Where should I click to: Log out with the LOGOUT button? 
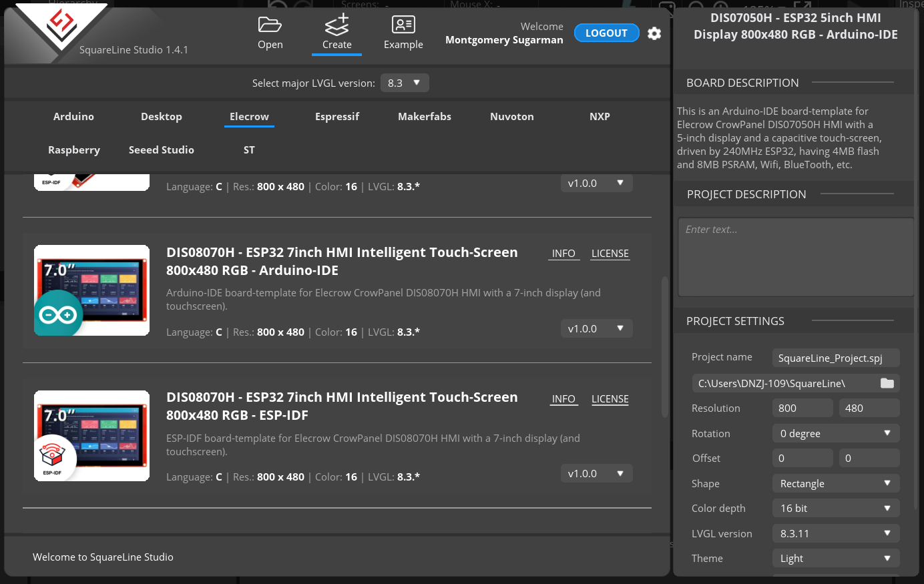(606, 33)
